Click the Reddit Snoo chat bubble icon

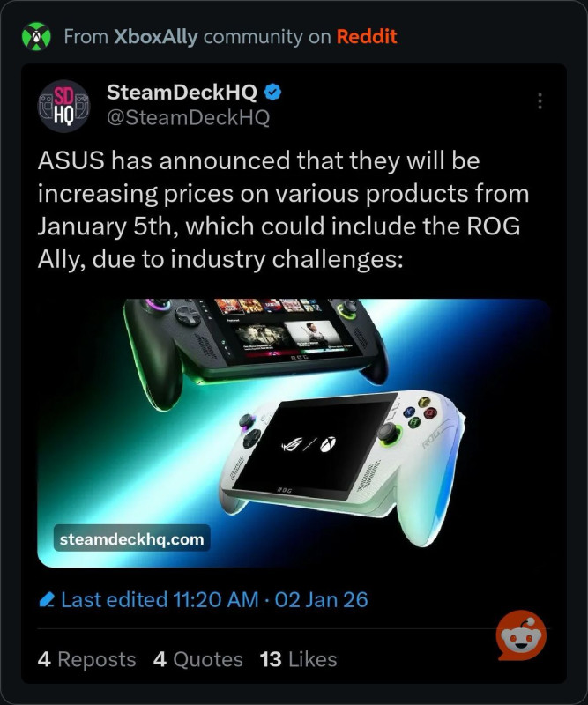tap(520, 636)
